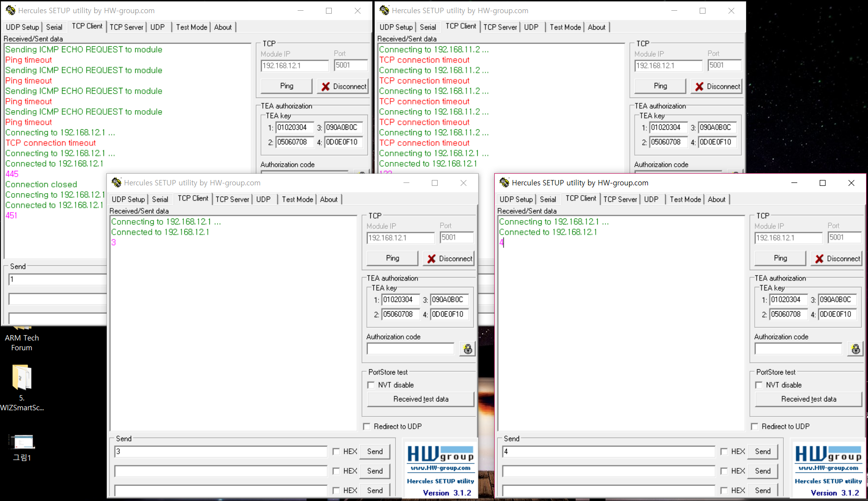Click Disconnect button in bottom-right window
Image resolution: width=868 pixels, height=501 pixels.
(837, 259)
